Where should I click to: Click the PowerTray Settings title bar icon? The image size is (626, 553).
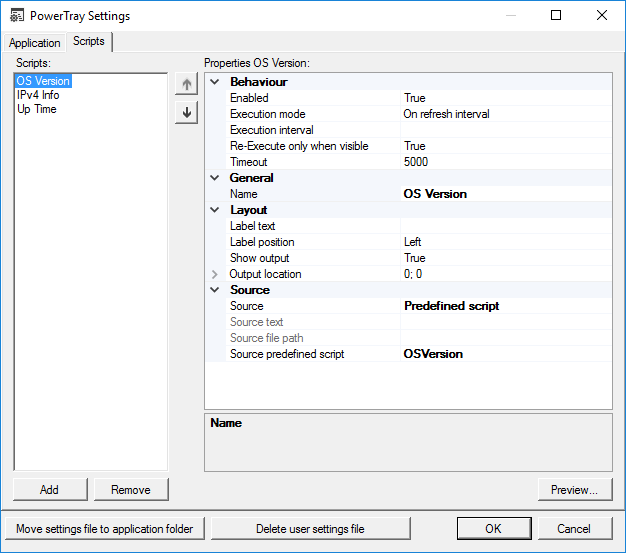point(17,16)
